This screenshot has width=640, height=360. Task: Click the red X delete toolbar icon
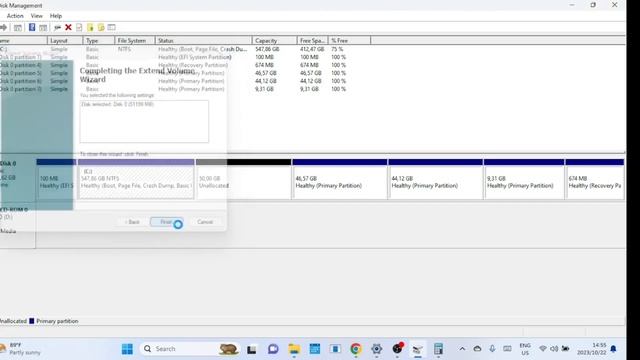[x=68, y=27]
